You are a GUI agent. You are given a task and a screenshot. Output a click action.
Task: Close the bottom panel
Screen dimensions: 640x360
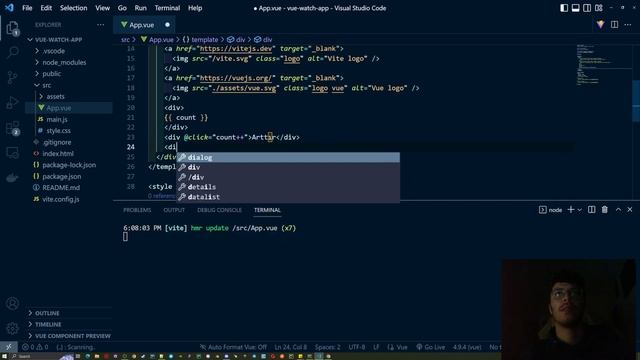tap(630, 210)
